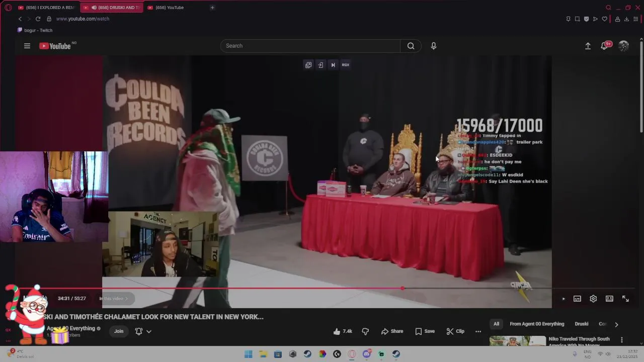The image size is (644, 362).
Task: Open the ad blocker shield icon
Action: (586, 19)
